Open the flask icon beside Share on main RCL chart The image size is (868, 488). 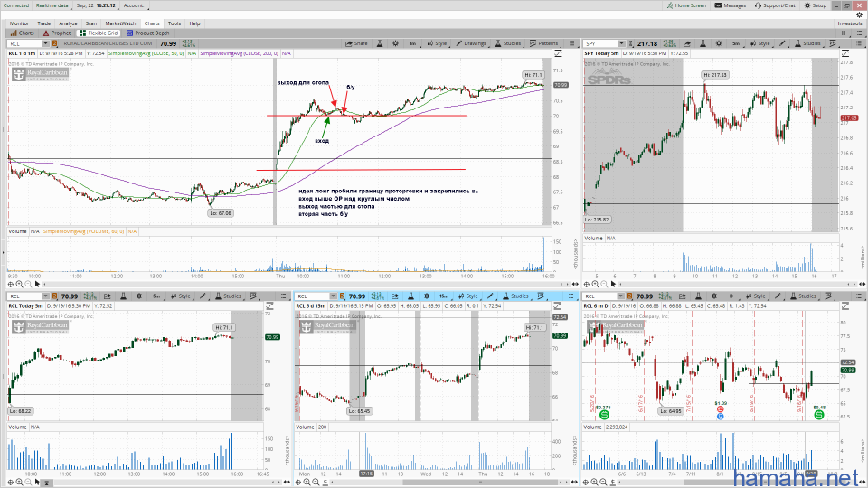[x=380, y=43]
